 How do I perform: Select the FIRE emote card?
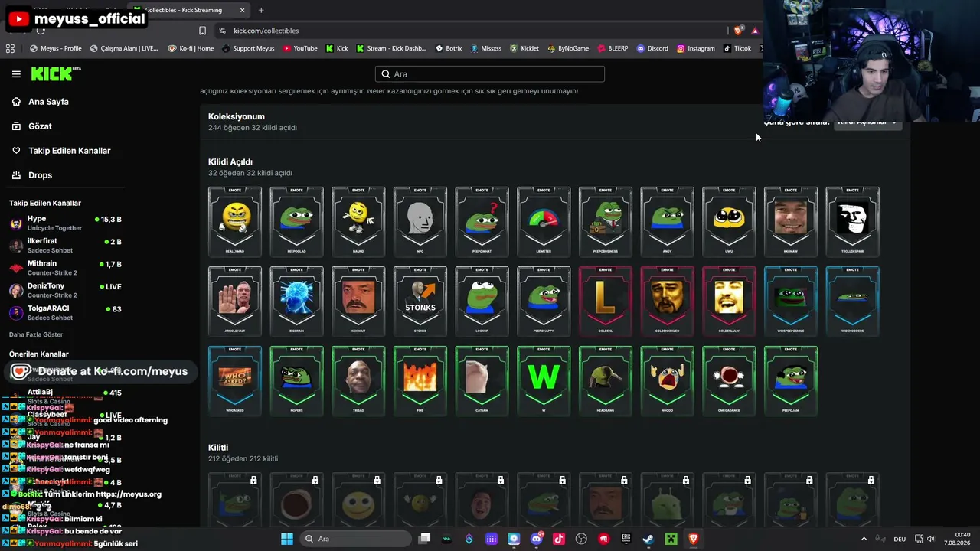click(x=420, y=381)
